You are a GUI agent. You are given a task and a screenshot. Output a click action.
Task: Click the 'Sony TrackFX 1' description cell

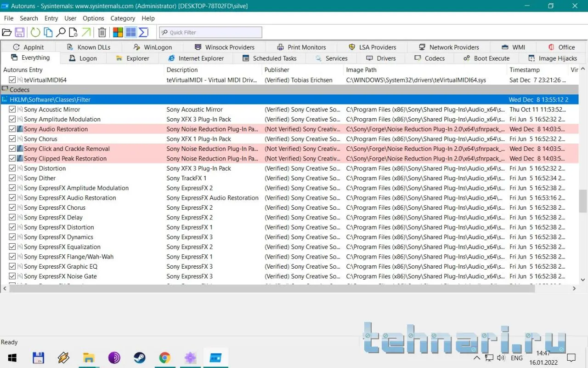(187, 178)
